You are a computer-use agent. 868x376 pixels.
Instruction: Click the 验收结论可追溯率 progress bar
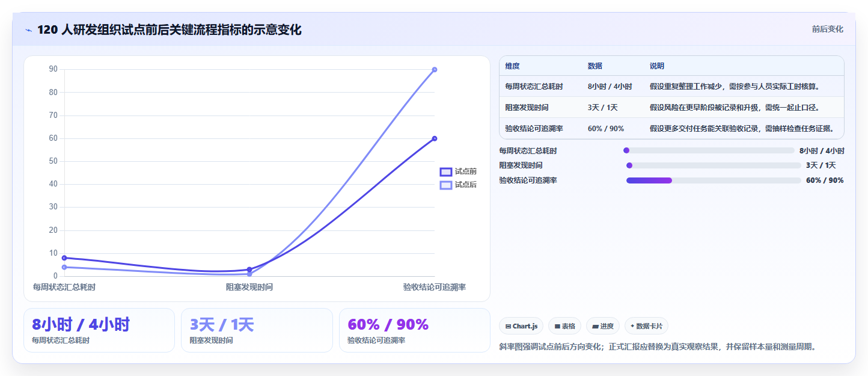[714, 180]
